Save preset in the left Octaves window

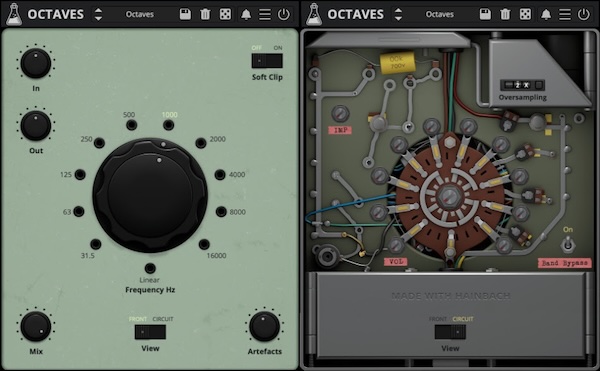pos(185,14)
